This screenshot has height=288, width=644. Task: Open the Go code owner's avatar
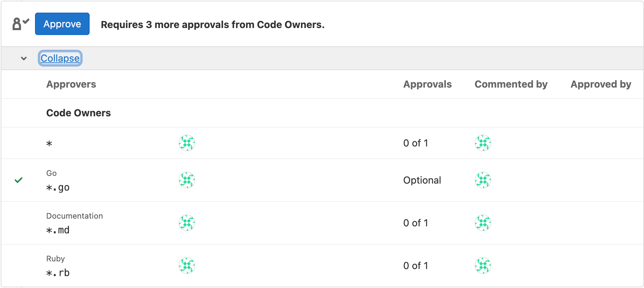[x=187, y=180]
